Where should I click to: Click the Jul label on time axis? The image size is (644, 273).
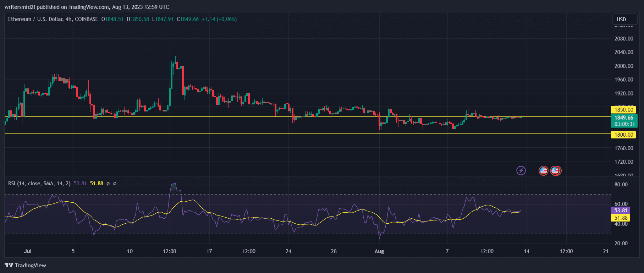pos(28,251)
